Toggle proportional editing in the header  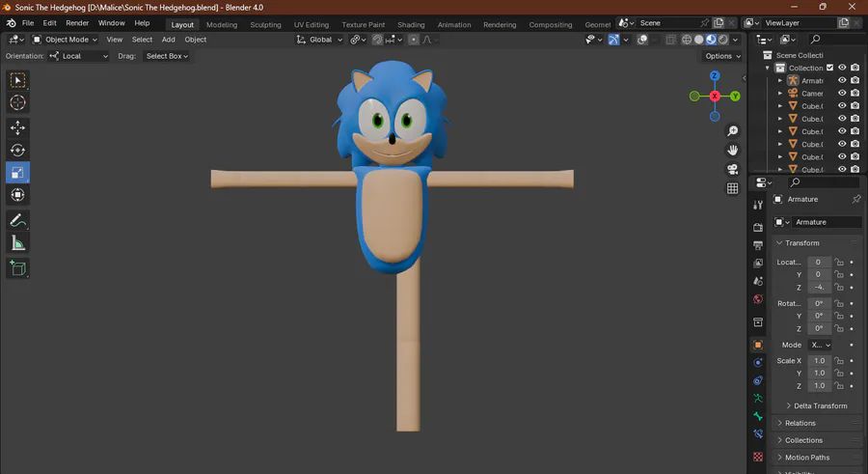(x=413, y=40)
